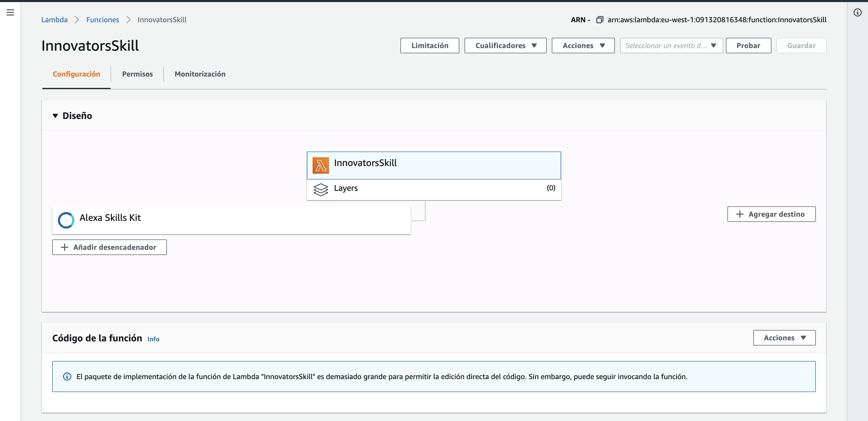Collapse the Diseño section
This screenshot has height=421, width=868.
tap(56, 116)
